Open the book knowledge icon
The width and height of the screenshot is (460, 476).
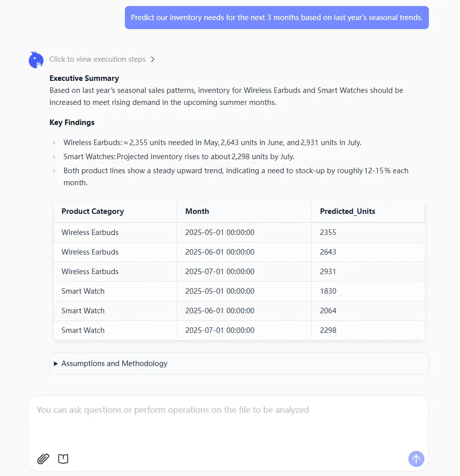click(x=63, y=459)
